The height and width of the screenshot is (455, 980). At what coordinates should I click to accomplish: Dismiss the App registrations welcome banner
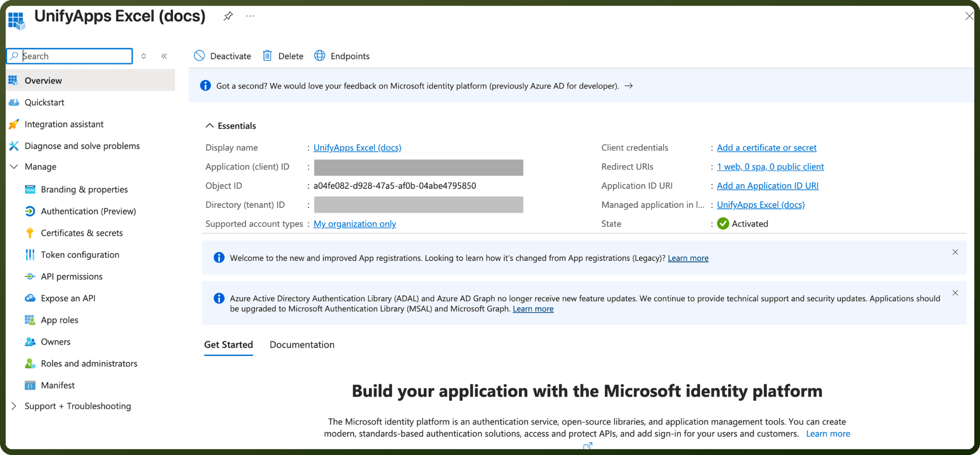point(955,252)
